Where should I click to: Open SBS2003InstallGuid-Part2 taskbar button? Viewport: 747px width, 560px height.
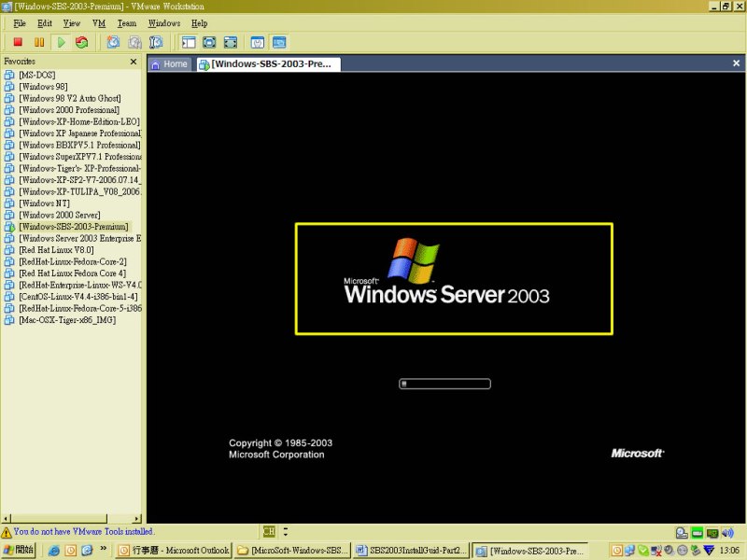[x=412, y=551]
